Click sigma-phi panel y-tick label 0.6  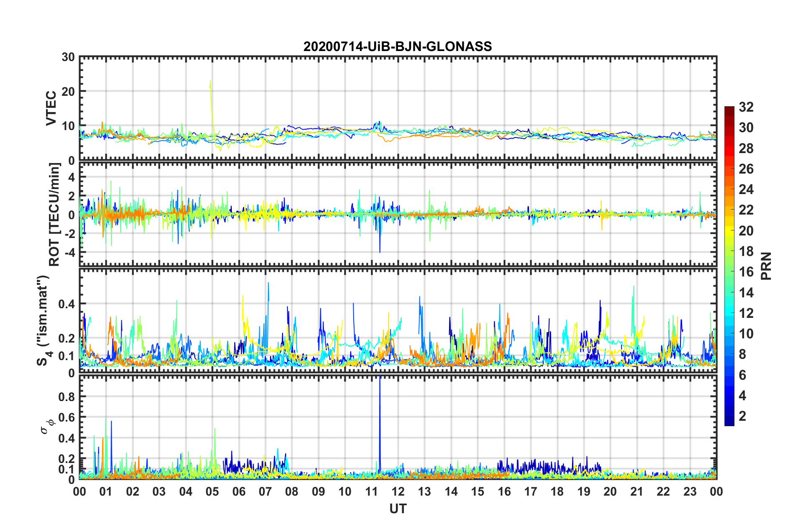tap(67, 417)
